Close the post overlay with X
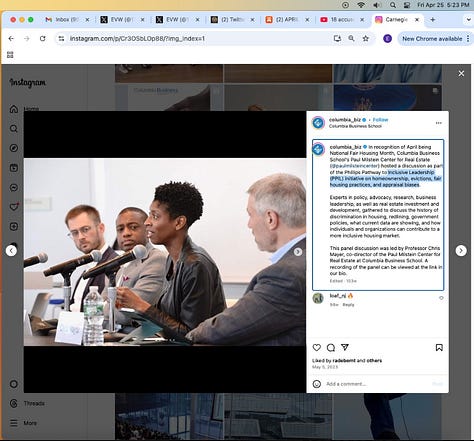The height and width of the screenshot is (441, 474). point(461,73)
